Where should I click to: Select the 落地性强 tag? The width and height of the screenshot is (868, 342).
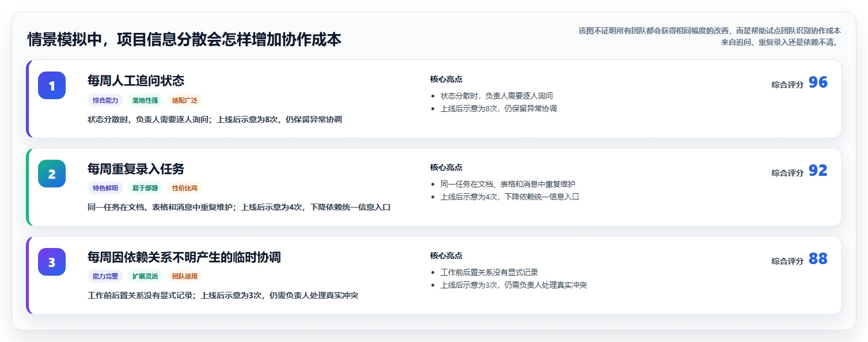pos(145,100)
